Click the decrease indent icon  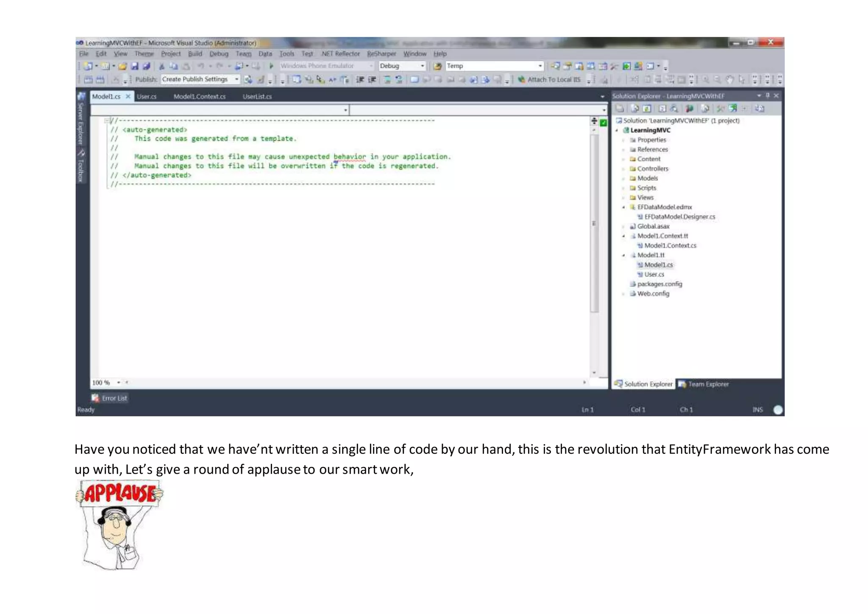click(x=360, y=79)
